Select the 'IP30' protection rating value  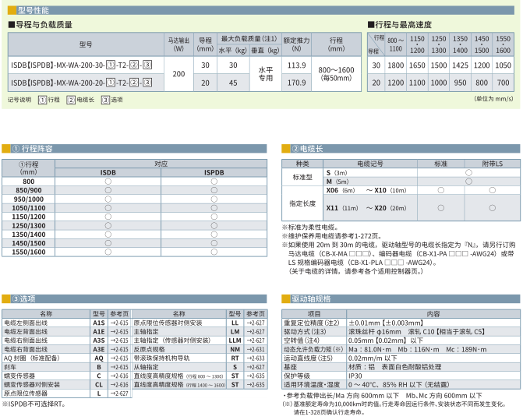(355, 376)
